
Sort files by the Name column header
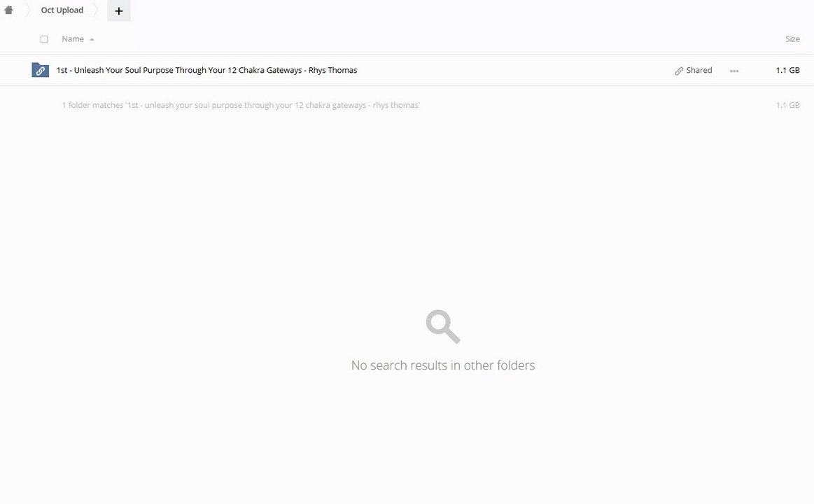(72, 39)
